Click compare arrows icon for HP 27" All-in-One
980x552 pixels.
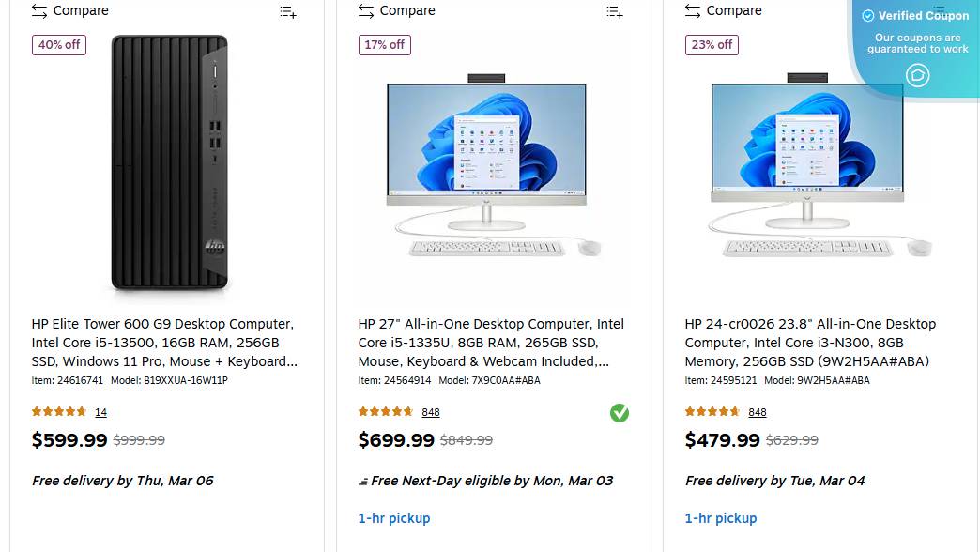pyautogui.click(x=366, y=11)
